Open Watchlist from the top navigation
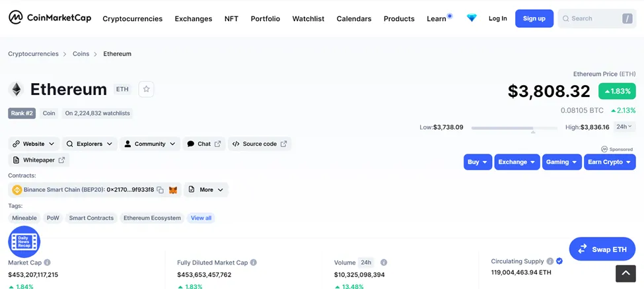The height and width of the screenshot is (289, 644). tap(308, 19)
